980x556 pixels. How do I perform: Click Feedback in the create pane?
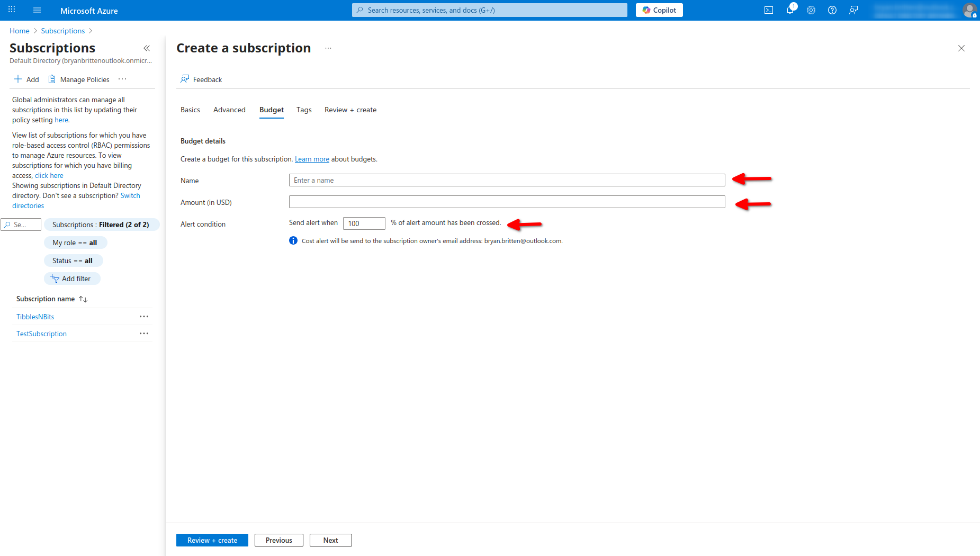coord(201,79)
